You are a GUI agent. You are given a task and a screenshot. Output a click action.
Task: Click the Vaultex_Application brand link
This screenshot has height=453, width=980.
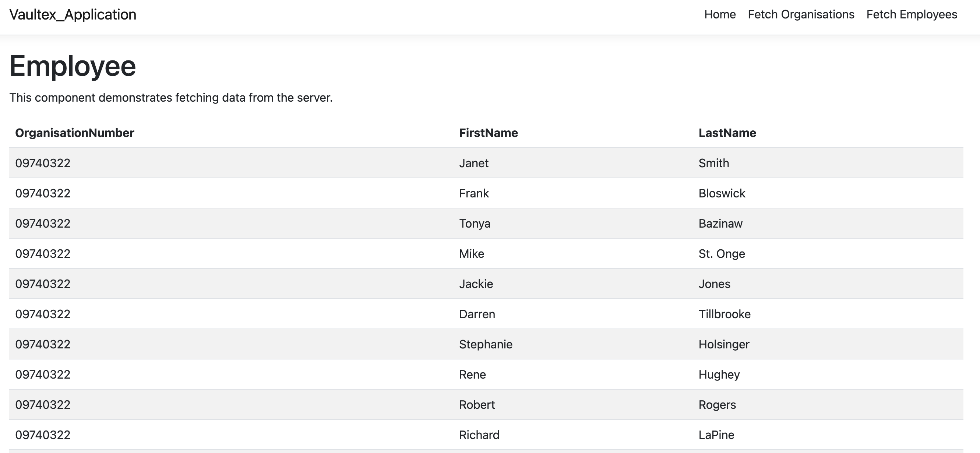point(73,14)
